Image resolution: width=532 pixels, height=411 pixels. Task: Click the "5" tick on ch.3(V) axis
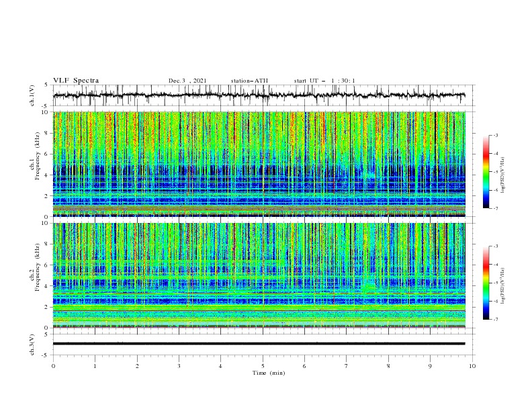(x=46, y=334)
